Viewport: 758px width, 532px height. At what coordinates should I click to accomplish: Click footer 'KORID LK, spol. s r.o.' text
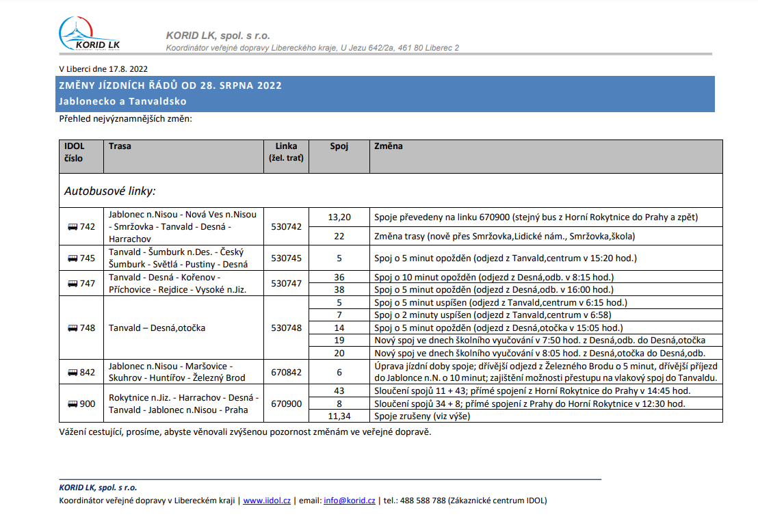click(98, 488)
